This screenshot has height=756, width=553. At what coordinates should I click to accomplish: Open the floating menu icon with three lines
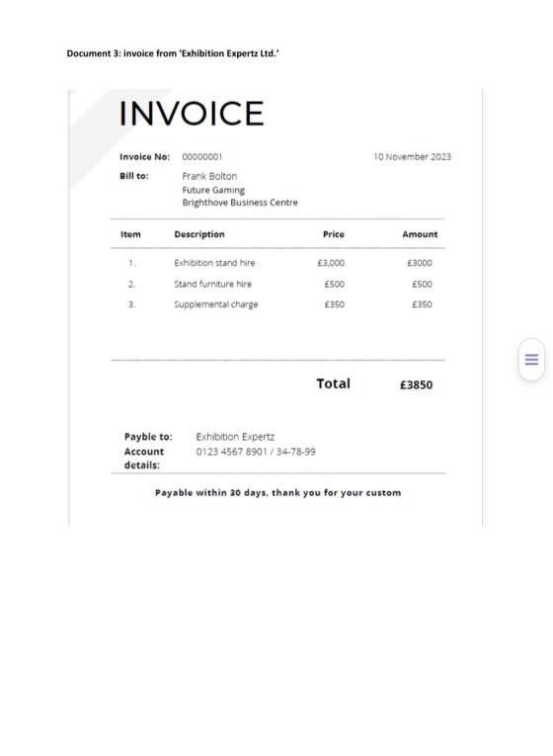pos(531,360)
